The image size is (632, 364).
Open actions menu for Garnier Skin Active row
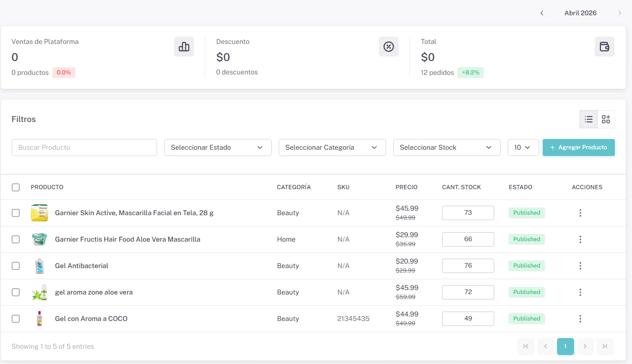(580, 213)
